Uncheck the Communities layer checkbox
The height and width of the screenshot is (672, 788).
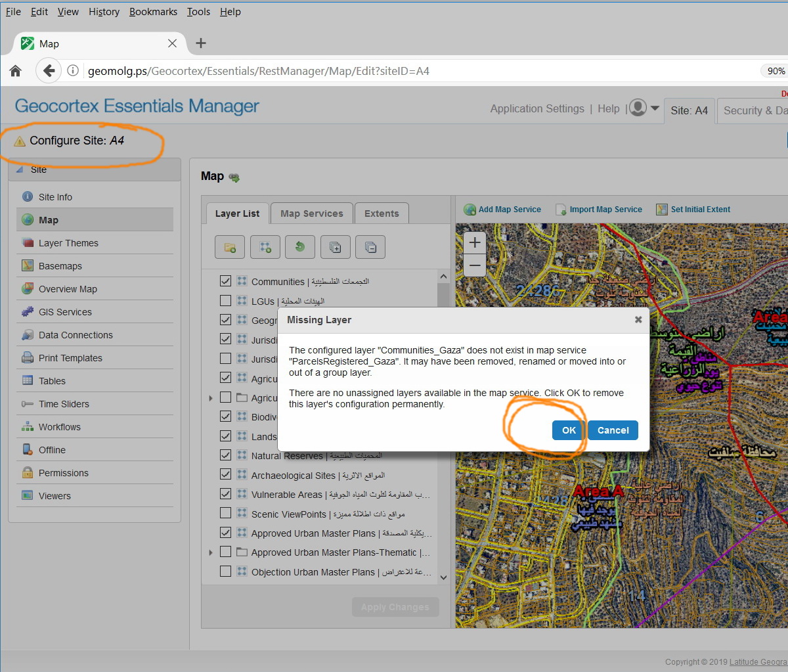[225, 281]
